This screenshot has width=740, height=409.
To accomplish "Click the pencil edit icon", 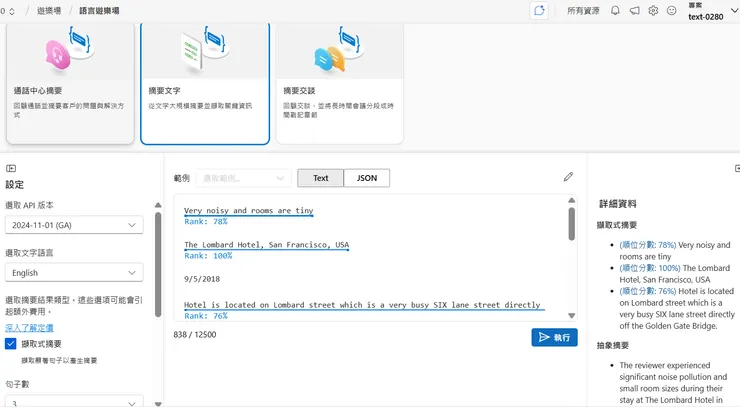I will pos(568,177).
